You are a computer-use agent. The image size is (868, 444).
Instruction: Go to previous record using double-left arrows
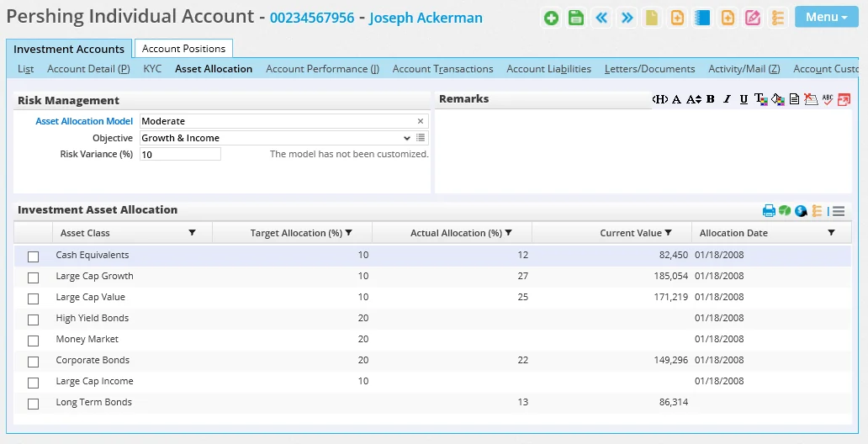[601, 18]
